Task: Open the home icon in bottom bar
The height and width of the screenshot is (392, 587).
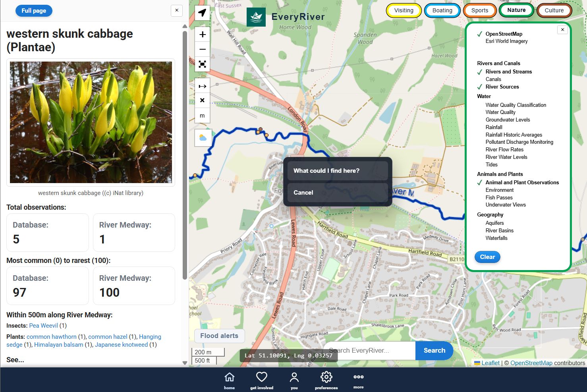Action: pyautogui.click(x=229, y=380)
